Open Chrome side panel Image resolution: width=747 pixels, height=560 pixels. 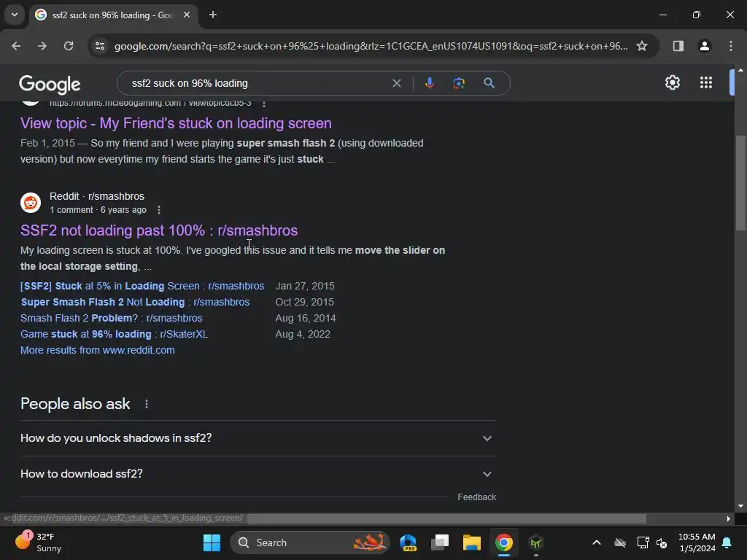tap(678, 46)
